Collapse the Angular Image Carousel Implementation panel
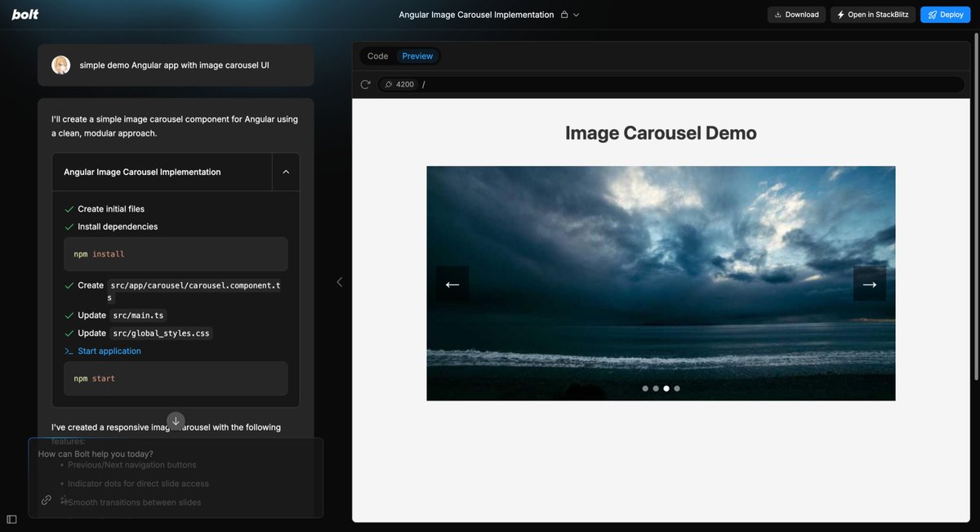The image size is (980, 532). coord(286,172)
